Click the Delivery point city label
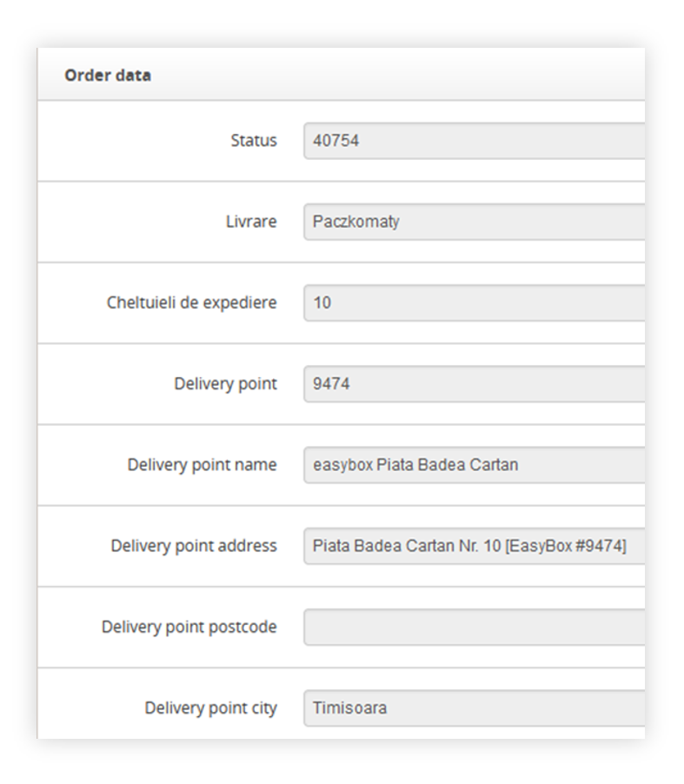 coord(210,708)
